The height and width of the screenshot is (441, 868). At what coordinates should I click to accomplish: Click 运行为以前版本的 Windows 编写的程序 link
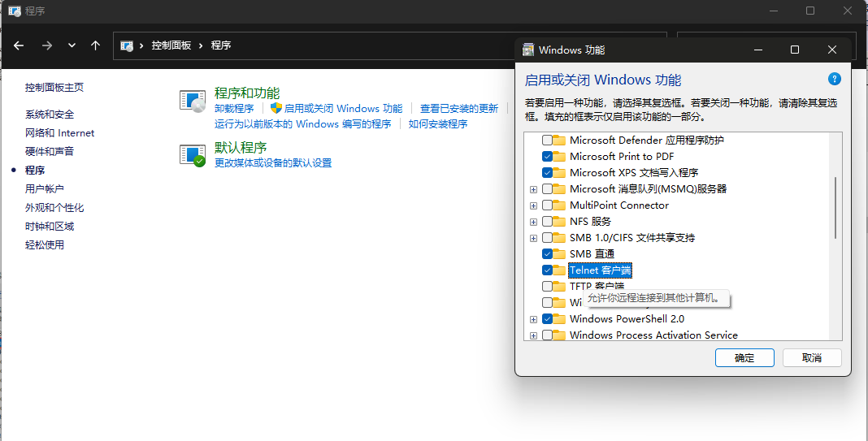pos(303,124)
